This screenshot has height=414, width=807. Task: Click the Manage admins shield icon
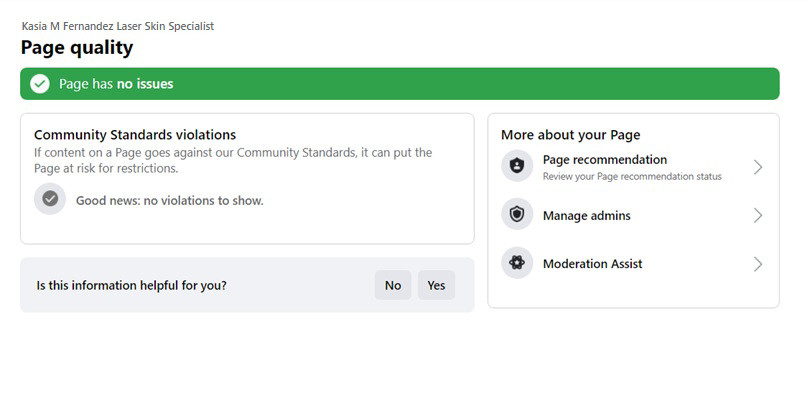(517, 215)
